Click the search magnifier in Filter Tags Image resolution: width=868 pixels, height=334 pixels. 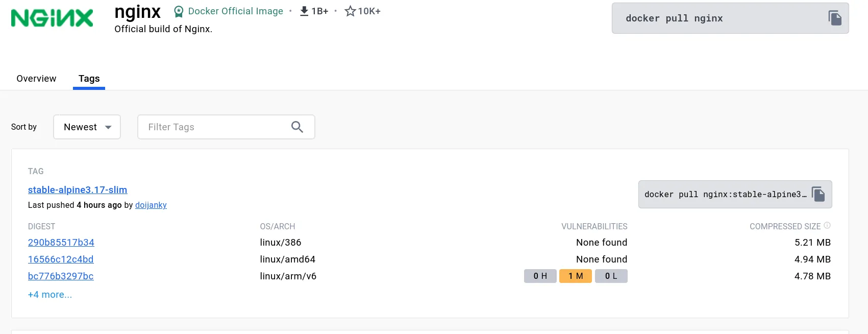coord(297,127)
